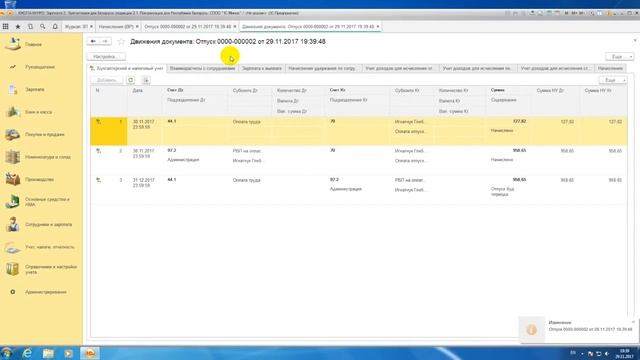The height and width of the screenshot is (360, 640).
Task: Click the 127,82 amount in Сумма column
Action: click(519, 121)
